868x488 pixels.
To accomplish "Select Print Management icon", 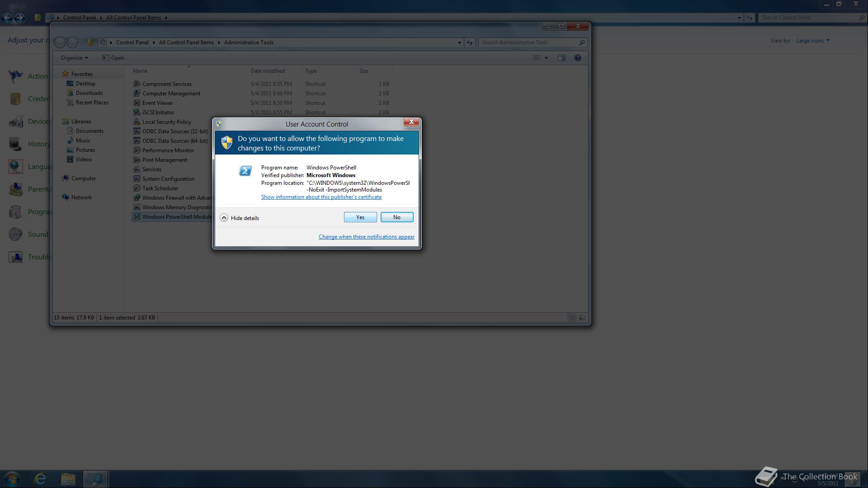I will pos(137,160).
